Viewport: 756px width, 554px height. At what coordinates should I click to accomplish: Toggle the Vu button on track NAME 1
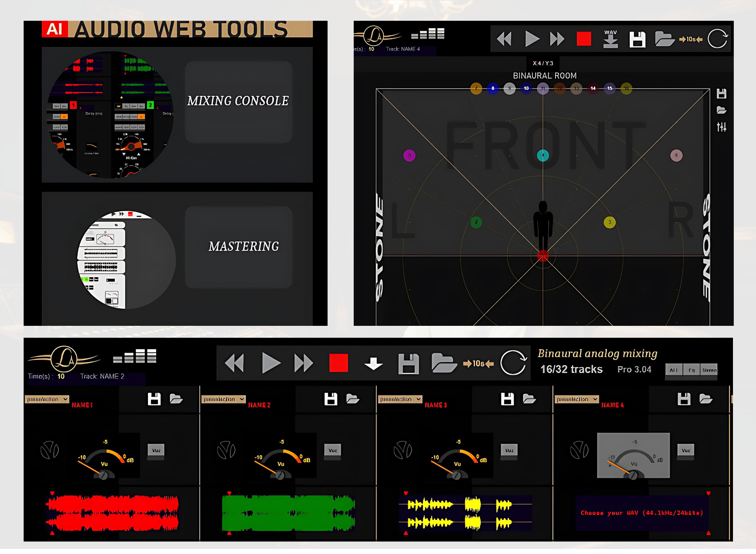(x=156, y=450)
